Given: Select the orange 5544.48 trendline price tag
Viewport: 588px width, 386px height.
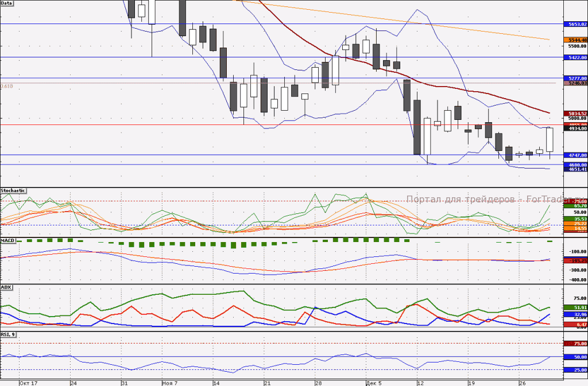Looking at the screenshot, I should (x=575, y=40).
